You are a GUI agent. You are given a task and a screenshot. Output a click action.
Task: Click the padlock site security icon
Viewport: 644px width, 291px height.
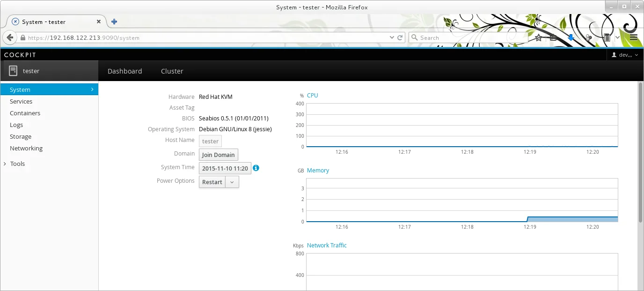[x=22, y=37]
